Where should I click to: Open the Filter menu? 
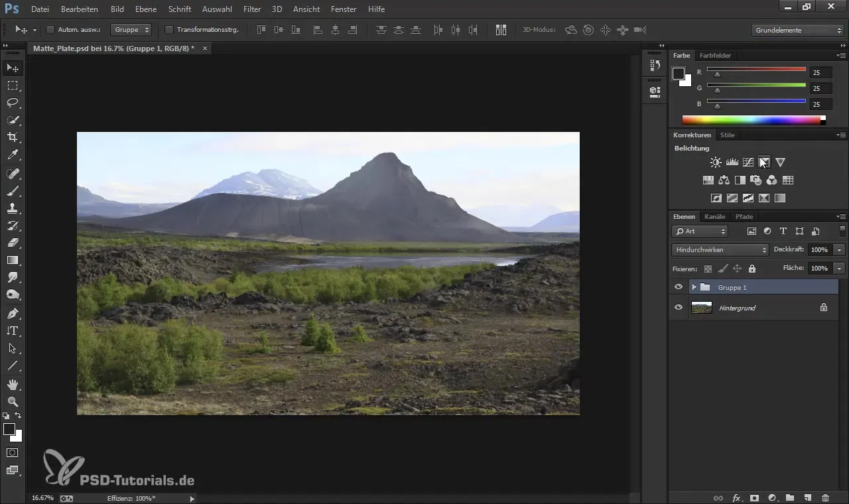point(252,9)
